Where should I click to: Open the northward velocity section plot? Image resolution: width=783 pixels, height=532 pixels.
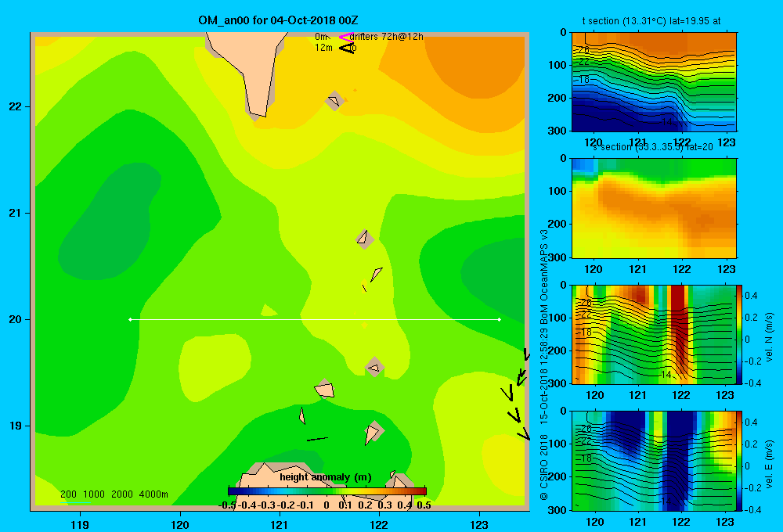(x=654, y=334)
